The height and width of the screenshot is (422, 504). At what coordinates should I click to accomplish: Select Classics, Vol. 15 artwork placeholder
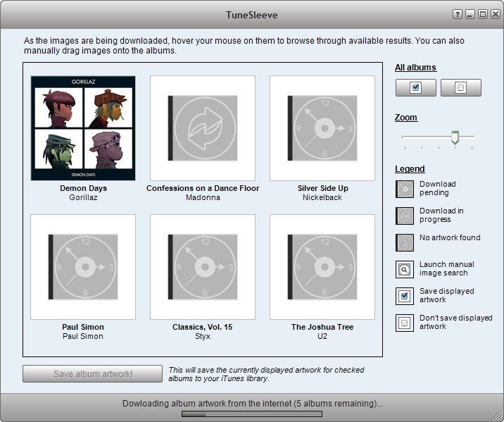click(x=203, y=267)
